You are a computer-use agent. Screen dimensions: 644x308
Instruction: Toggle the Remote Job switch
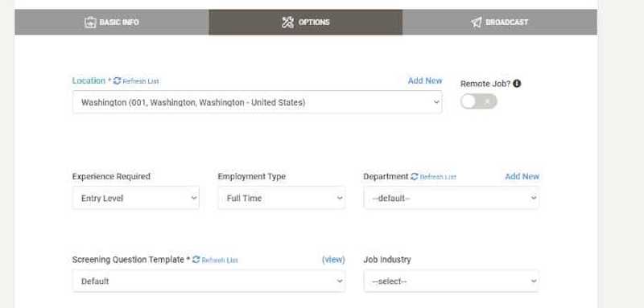[478, 101]
